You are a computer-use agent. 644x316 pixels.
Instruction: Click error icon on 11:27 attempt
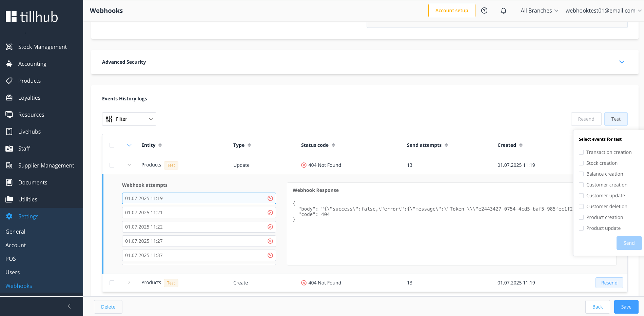point(270,241)
